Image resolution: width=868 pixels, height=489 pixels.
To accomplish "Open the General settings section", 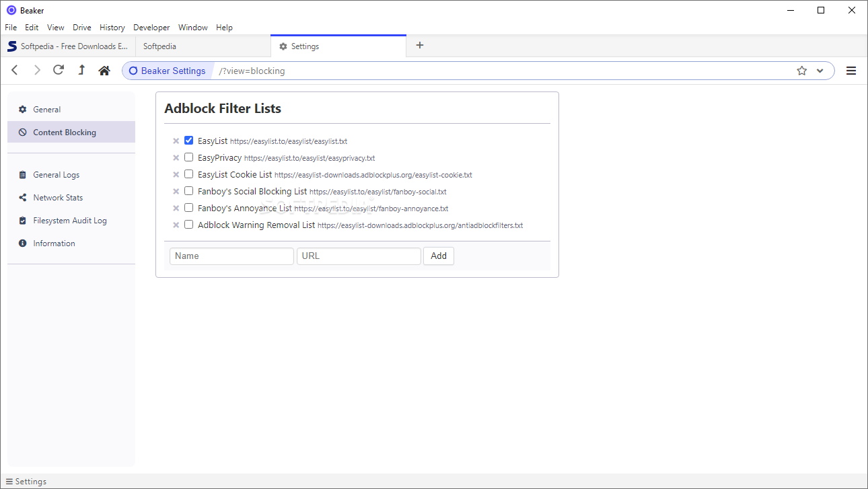I will (71, 110).
